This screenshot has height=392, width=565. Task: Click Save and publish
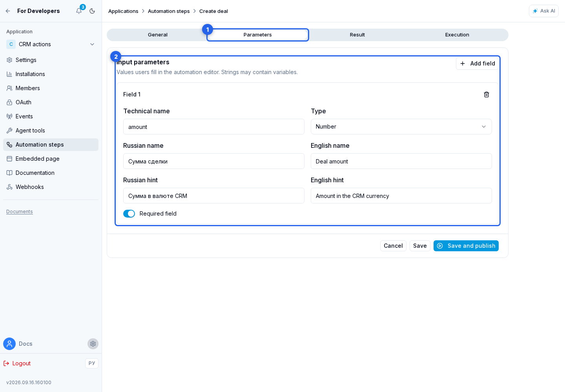coord(466,246)
